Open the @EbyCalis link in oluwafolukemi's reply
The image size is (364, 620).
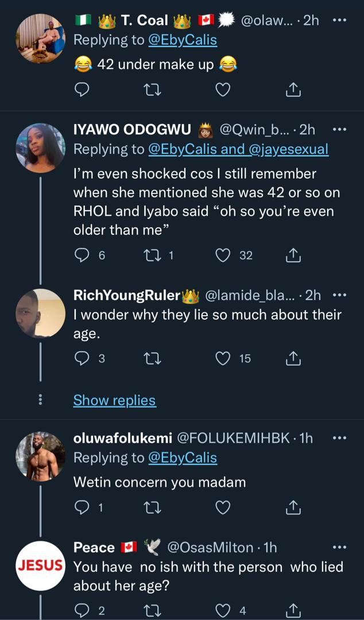coord(183,458)
